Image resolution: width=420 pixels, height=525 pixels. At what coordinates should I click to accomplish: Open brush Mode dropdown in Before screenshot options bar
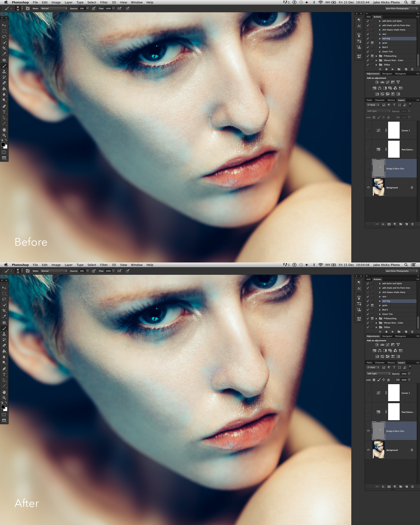pos(54,9)
